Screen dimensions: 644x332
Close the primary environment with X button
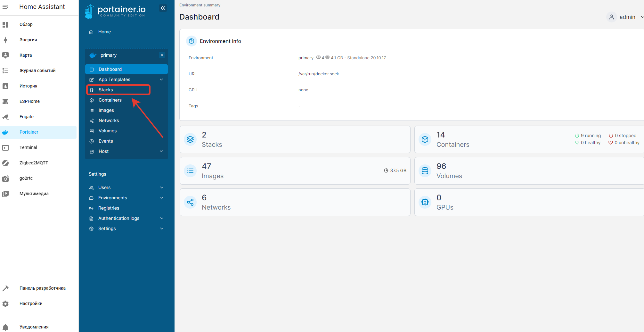tap(162, 55)
